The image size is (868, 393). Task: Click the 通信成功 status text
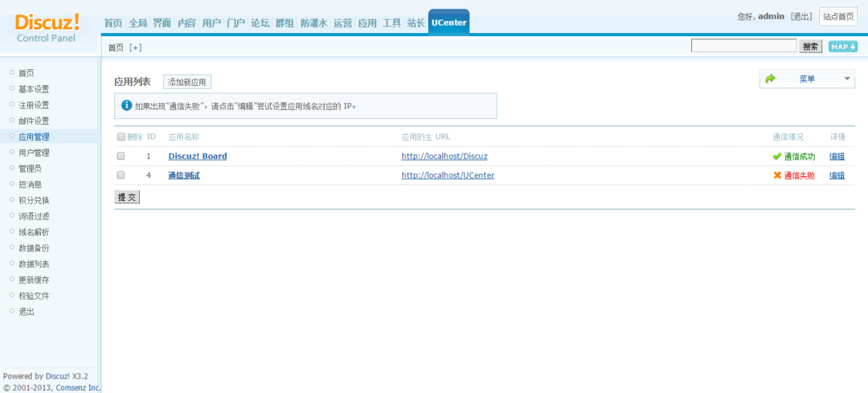tap(800, 157)
